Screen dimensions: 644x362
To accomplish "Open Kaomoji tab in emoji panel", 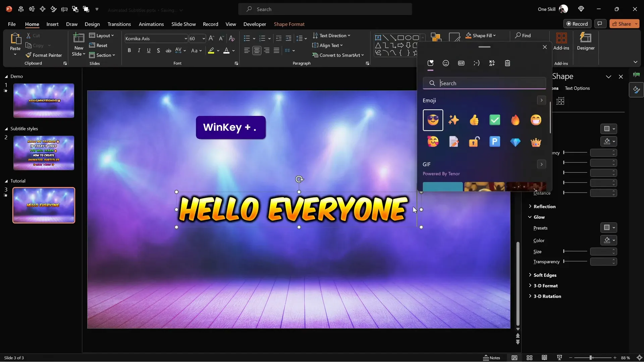I will [477, 63].
